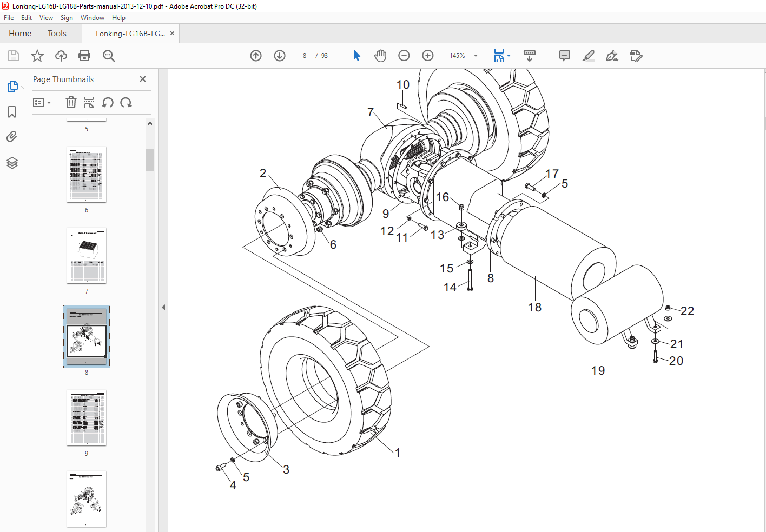Select the Highlight text tool

point(589,56)
